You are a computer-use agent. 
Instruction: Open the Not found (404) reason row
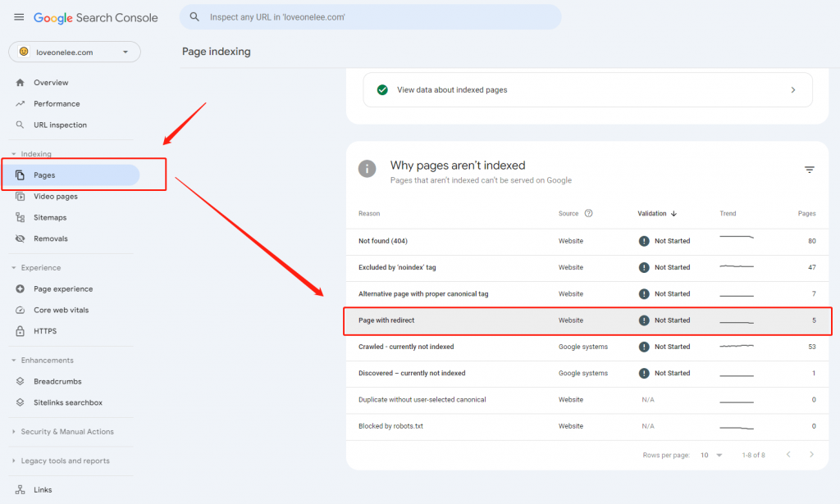pos(587,241)
